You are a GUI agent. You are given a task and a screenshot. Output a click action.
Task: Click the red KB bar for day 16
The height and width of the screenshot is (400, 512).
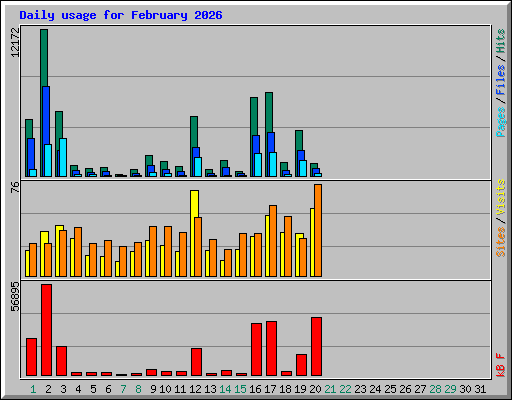pos(256,350)
